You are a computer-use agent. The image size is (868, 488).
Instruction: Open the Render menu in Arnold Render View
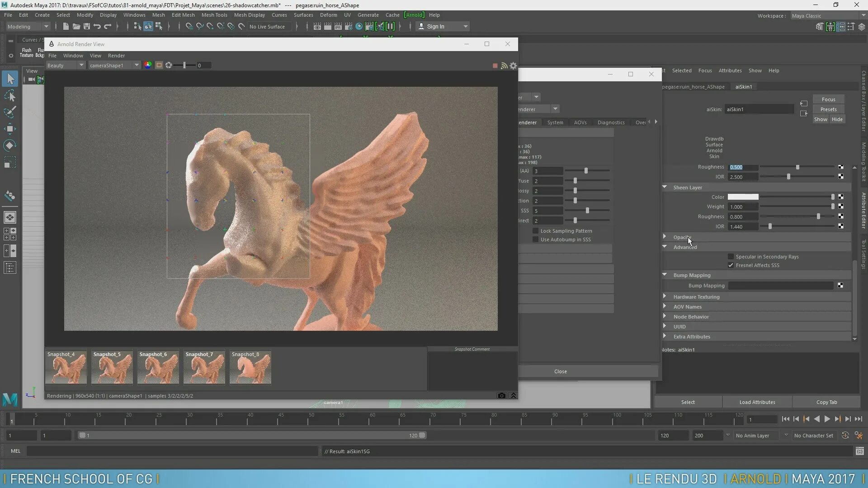click(116, 55)
